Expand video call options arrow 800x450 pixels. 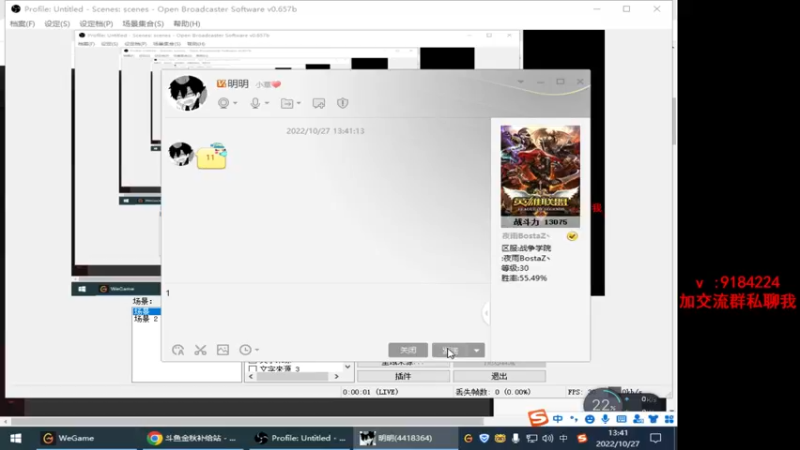235,104
